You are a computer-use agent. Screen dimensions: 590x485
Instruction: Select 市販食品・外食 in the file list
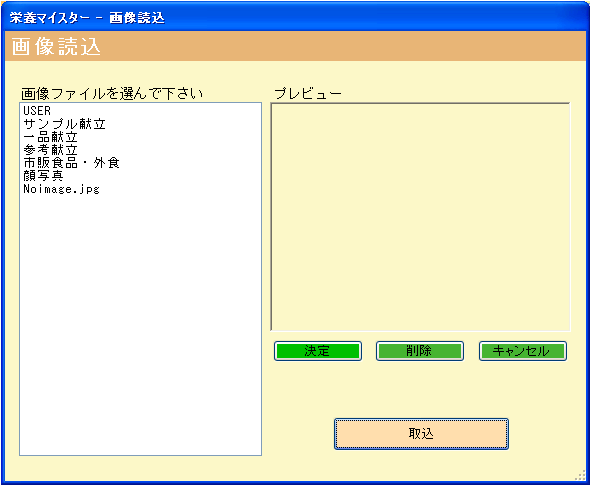(71, 163)
